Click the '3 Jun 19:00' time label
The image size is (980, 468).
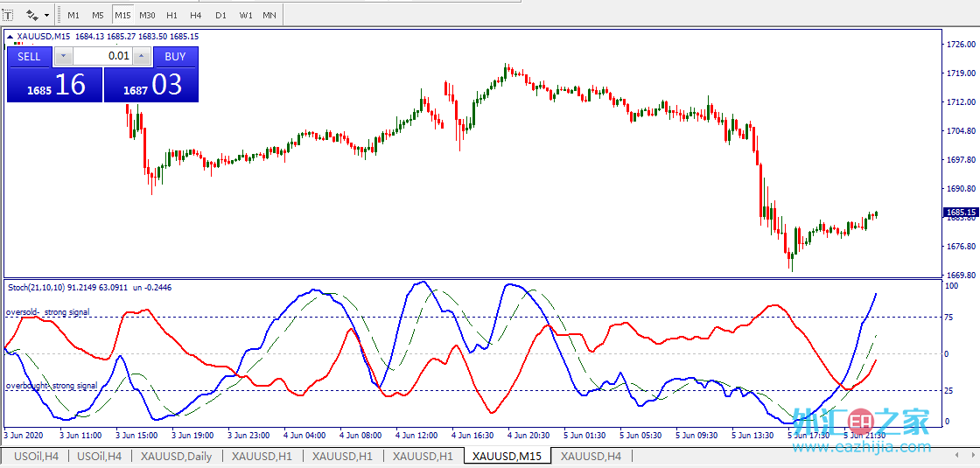tap(192, 435)
